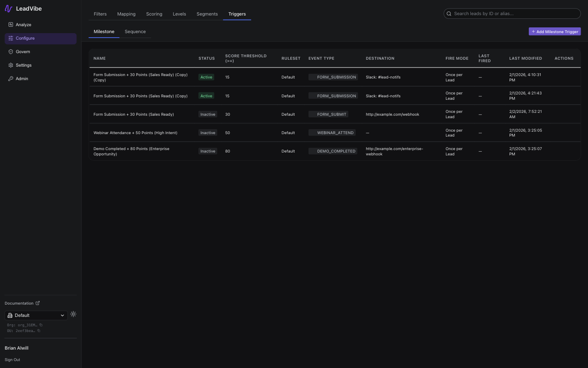Viewport: 588px width, 368px height.
Task: Click the Configure sliders icon
Action: click(11, 38)
